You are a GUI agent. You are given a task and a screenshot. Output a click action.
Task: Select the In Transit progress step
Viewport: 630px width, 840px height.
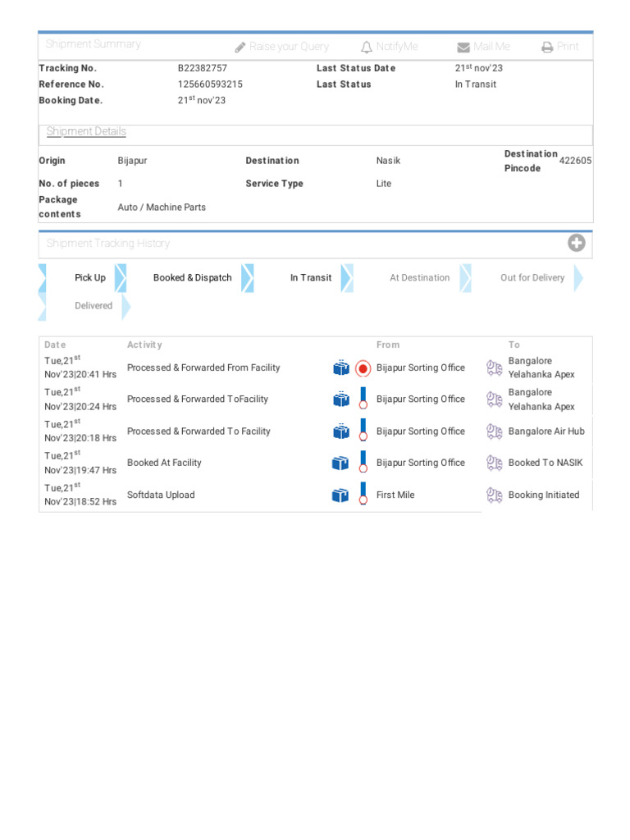tap(311, 278)
